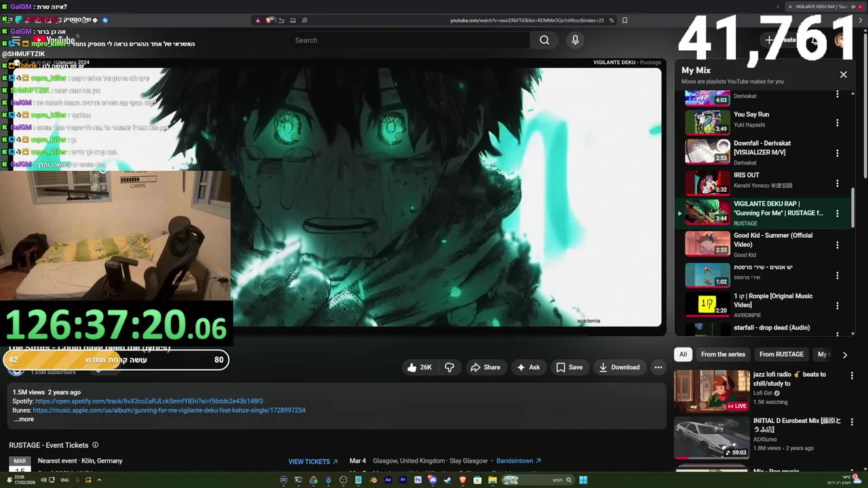
Task: Play IRIS OUT by Kenshi Yonezu
Action: coord(707,182)
